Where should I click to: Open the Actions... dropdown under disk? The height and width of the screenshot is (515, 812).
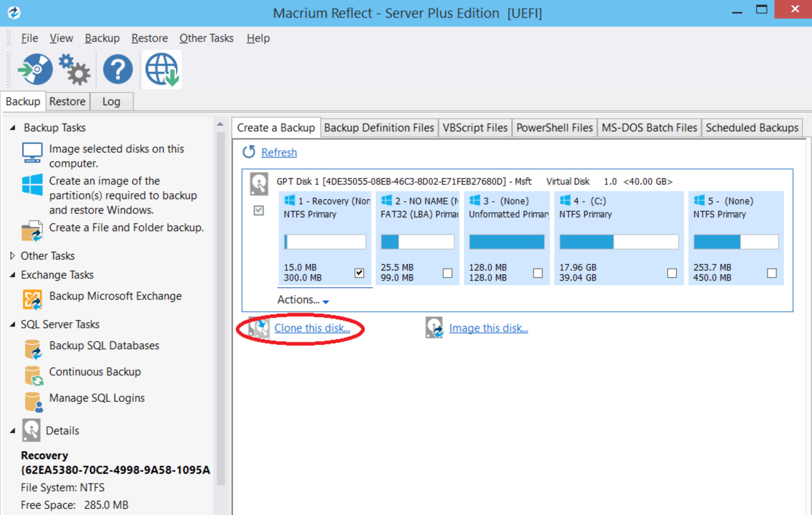[303, 300]
